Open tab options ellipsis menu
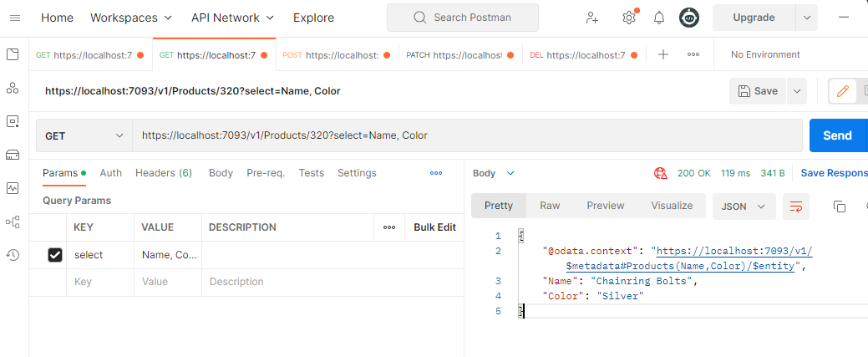 coord(693,54)
